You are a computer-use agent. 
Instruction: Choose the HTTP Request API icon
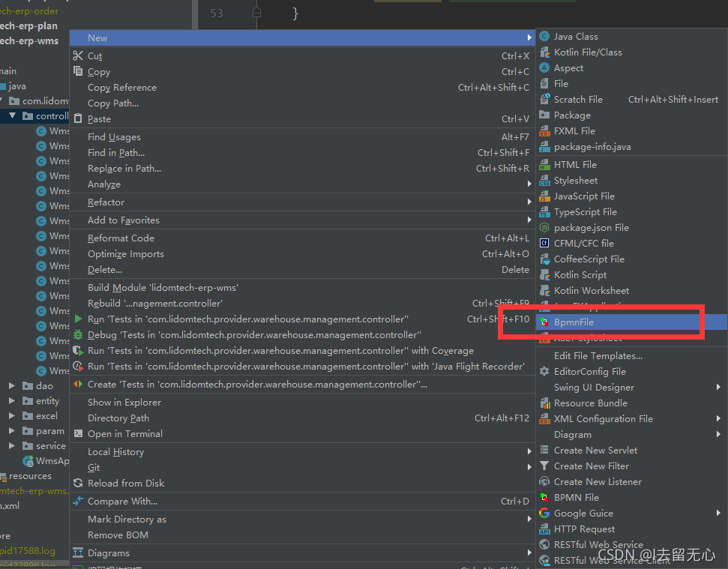pos(544,529)
